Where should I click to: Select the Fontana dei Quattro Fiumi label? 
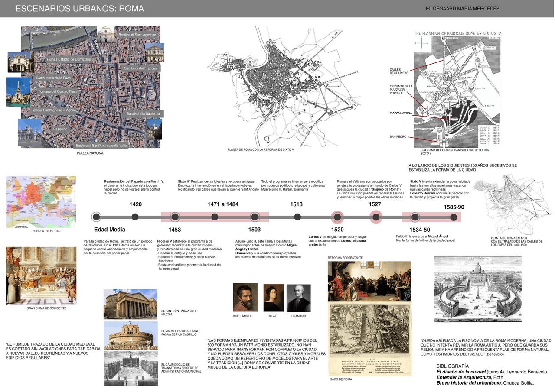click(58, 91)
